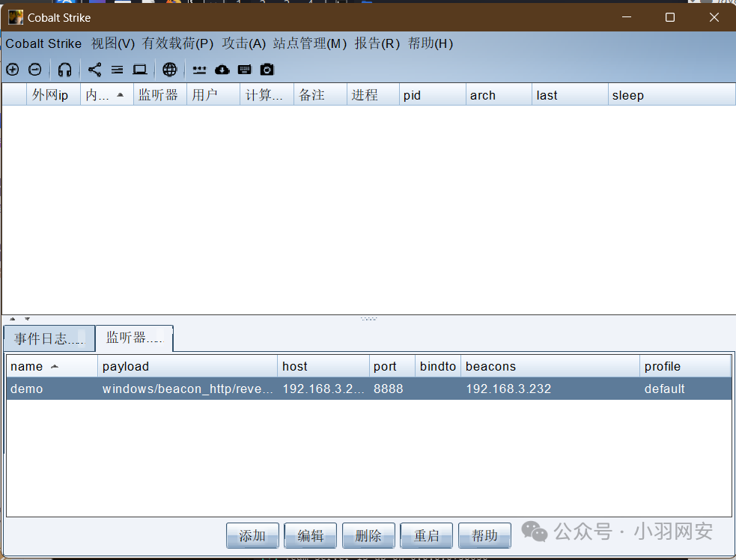The width and height of the screenshot is (736, 560).
Task: Open downloaded files cloud icon
Action: point(222,70)
